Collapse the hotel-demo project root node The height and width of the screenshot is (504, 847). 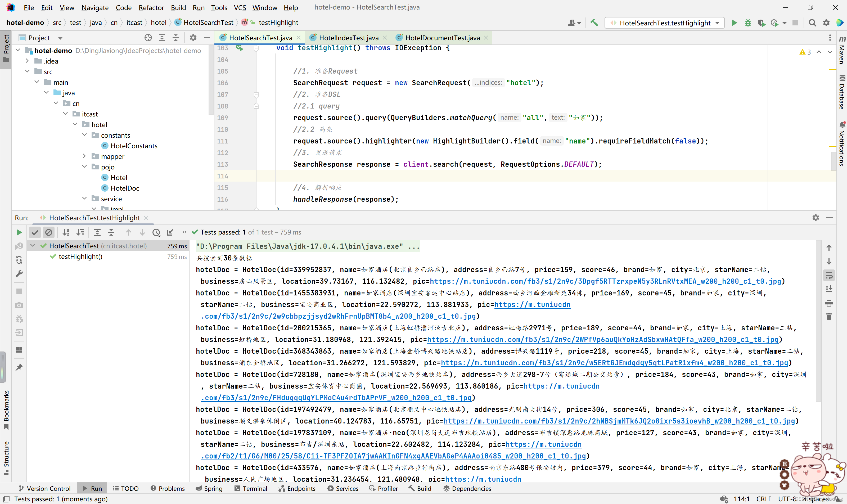click(x=18, y=50)
